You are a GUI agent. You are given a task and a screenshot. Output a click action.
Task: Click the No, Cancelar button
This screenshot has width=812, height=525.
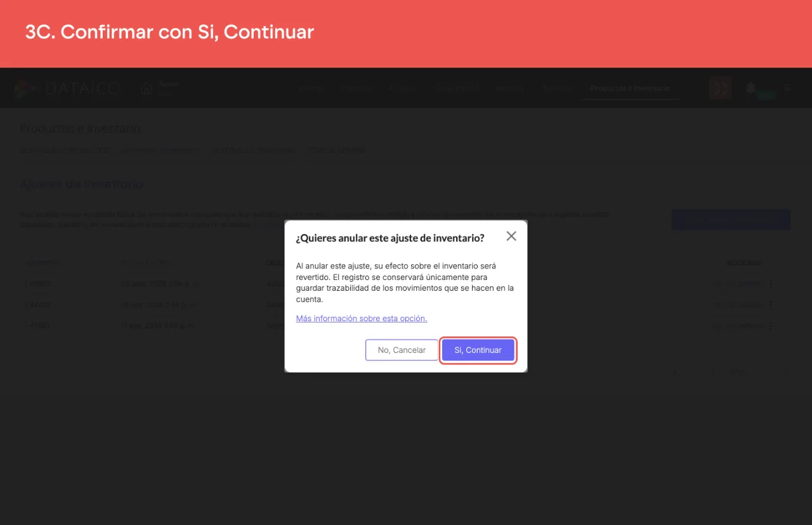point(402,350)
